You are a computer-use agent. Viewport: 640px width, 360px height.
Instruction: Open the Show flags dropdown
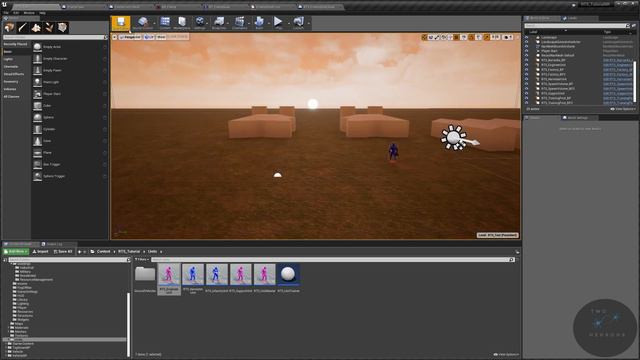point(161,37)
